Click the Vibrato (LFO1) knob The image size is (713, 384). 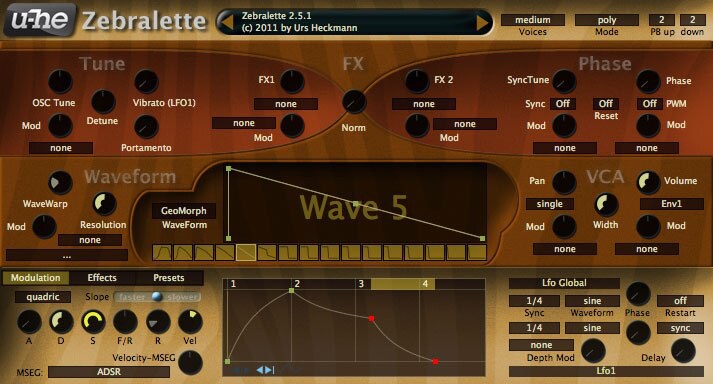pos(146,82)
